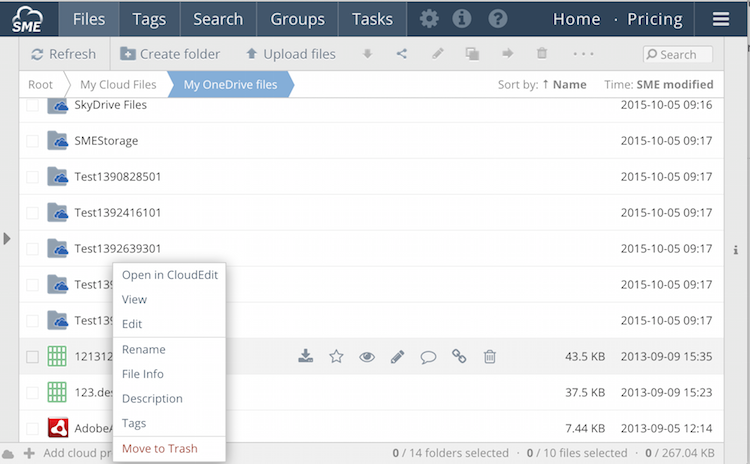Click the download icon in the 121312 file row
Screen dimensions: 750x464
(306, 356)
